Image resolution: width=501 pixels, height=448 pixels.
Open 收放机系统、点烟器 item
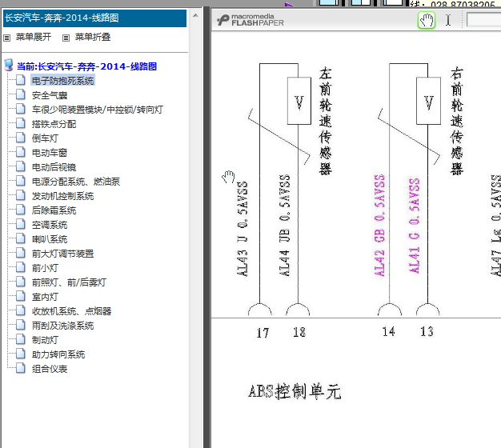[x=71, y=311]
